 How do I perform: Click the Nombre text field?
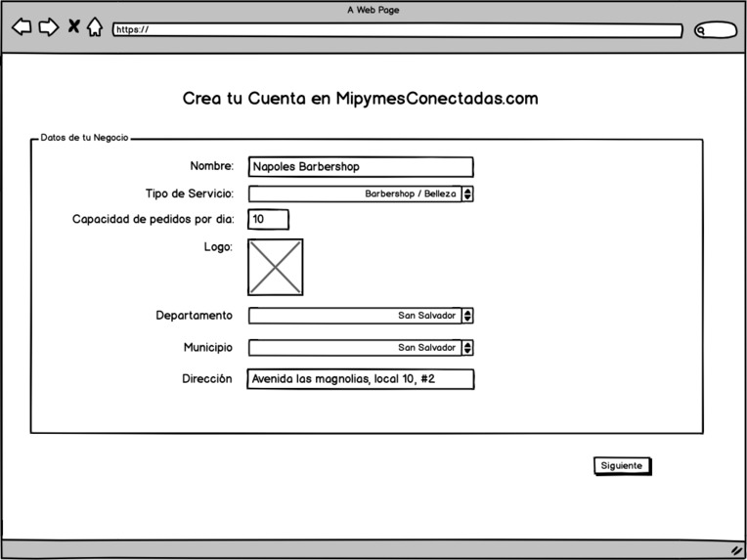[x=361, y=167]
